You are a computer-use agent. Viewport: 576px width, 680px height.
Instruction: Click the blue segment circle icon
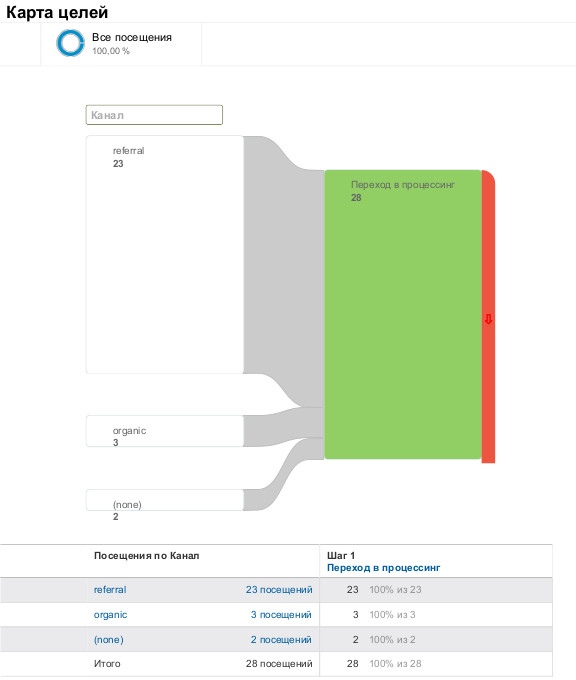pyautogui.click(x=70, y=43)
